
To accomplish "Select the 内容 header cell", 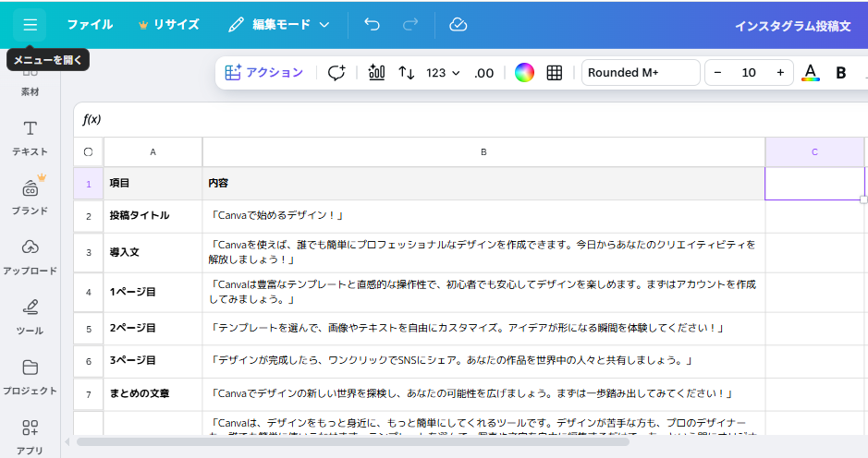I will pyautogui.click(x=483, y=184).
